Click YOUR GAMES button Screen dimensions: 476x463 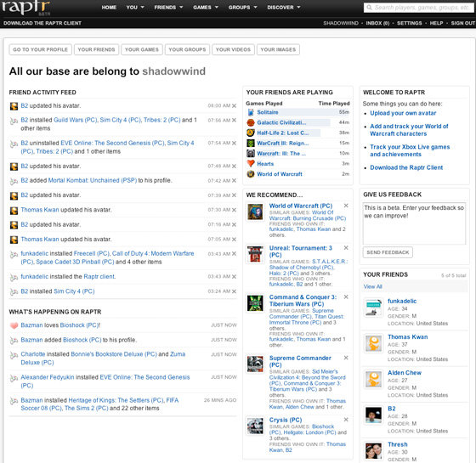tap(142, 49)
